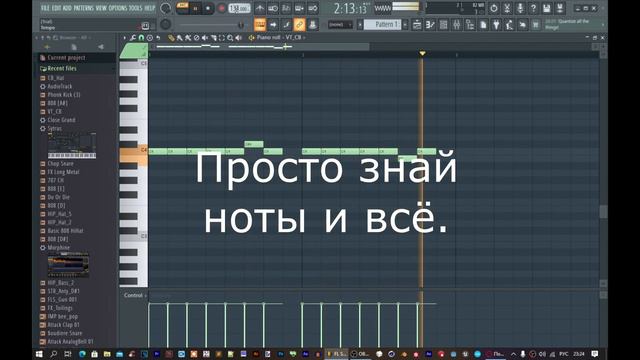Open the PATTERNS menu
The width and height of the screenshot is (640, 360).
click(83, 8)
